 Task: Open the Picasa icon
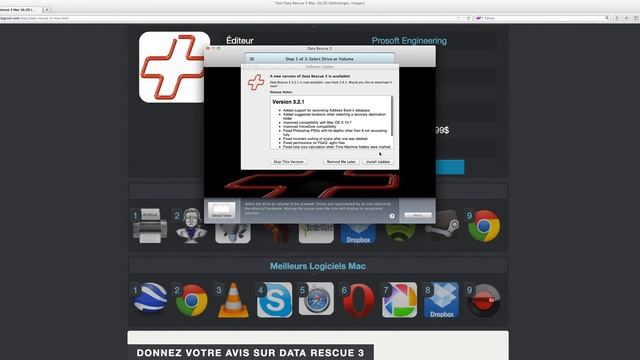pos(400,300)
